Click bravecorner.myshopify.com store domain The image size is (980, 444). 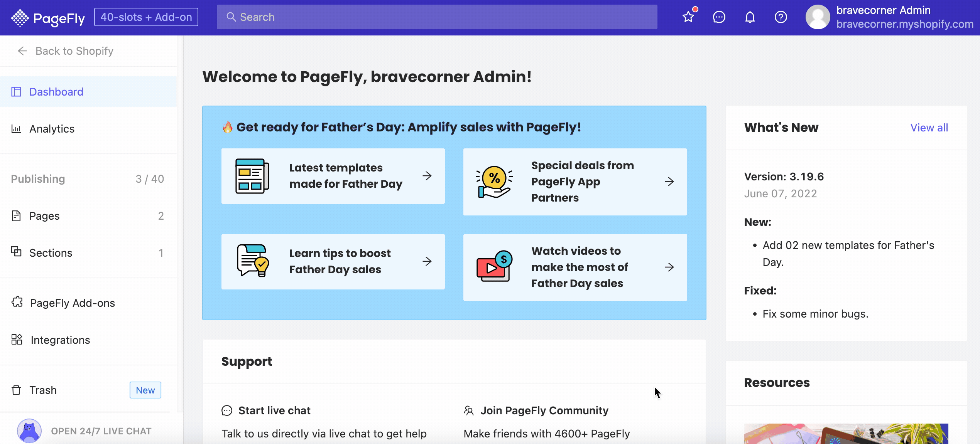(x=905, y=24)
